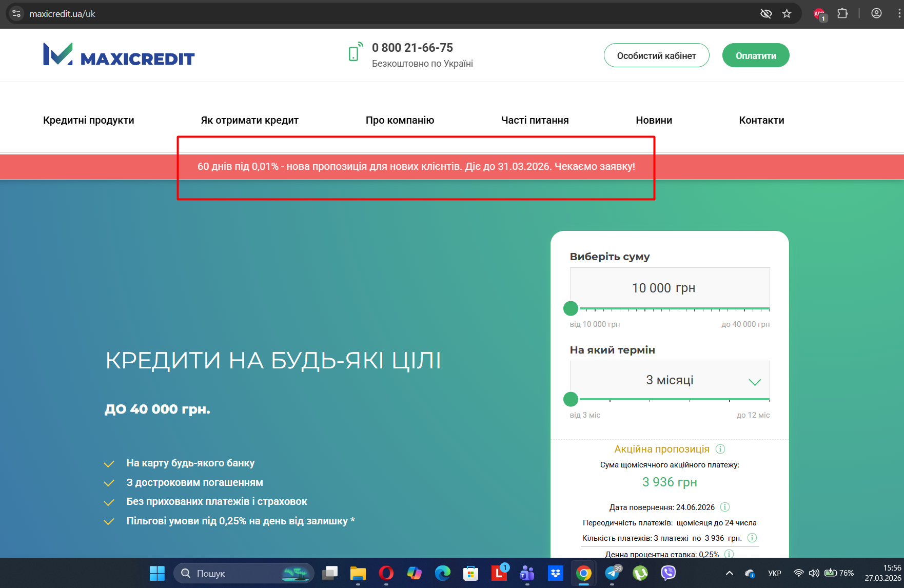Click the Дата повернення: 24.06.2026 text

coord(662,507)
